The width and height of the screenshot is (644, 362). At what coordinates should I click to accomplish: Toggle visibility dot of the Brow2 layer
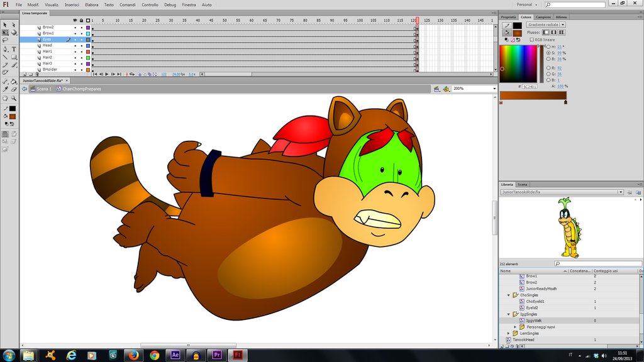pos(75,28)
